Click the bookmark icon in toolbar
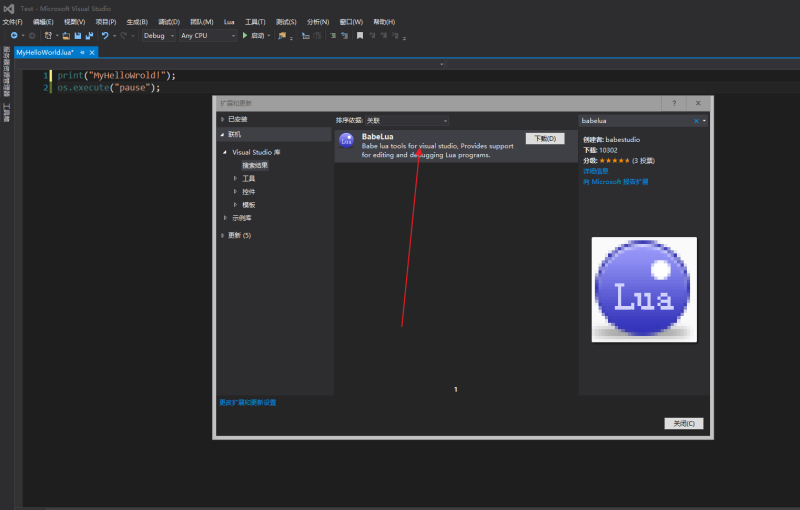 359,35
